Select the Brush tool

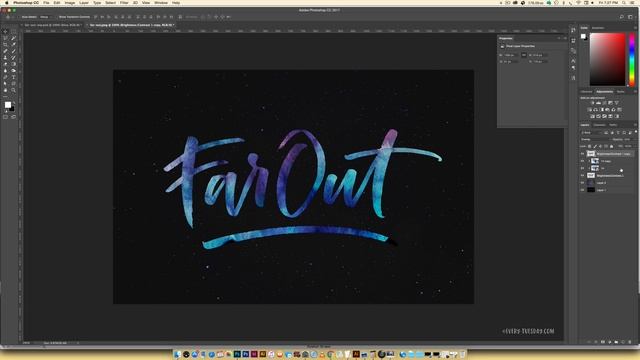click(x=13, y=51)
